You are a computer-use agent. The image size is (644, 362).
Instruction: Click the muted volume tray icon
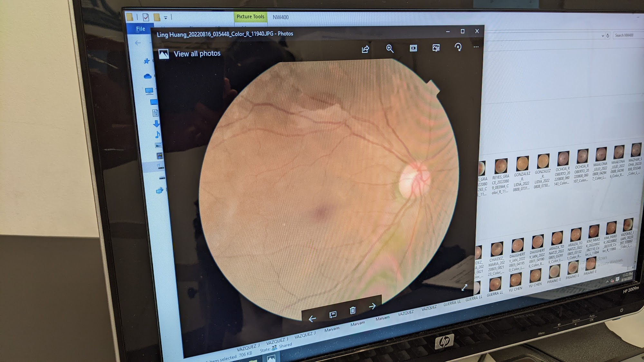pyautogui.click(x=612, y=281)
